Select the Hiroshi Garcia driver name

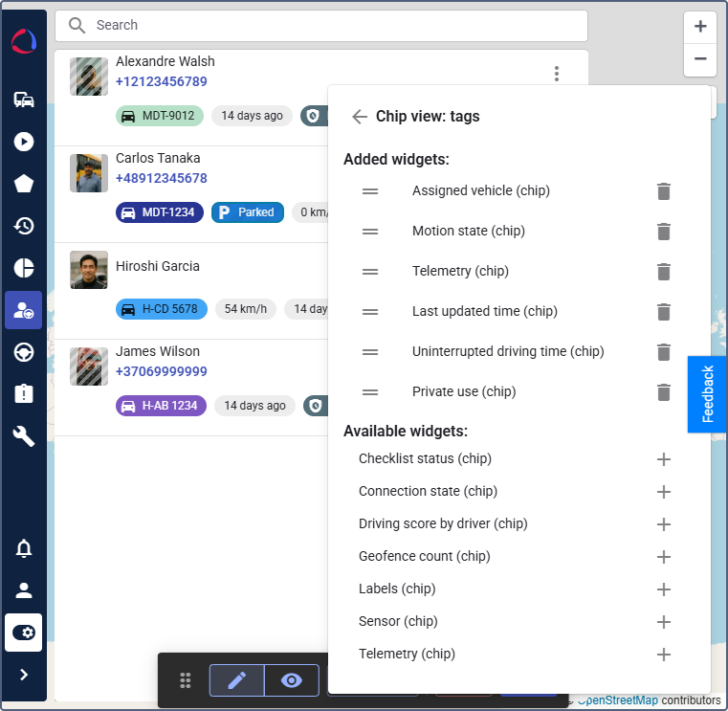[x=158, y=266]
